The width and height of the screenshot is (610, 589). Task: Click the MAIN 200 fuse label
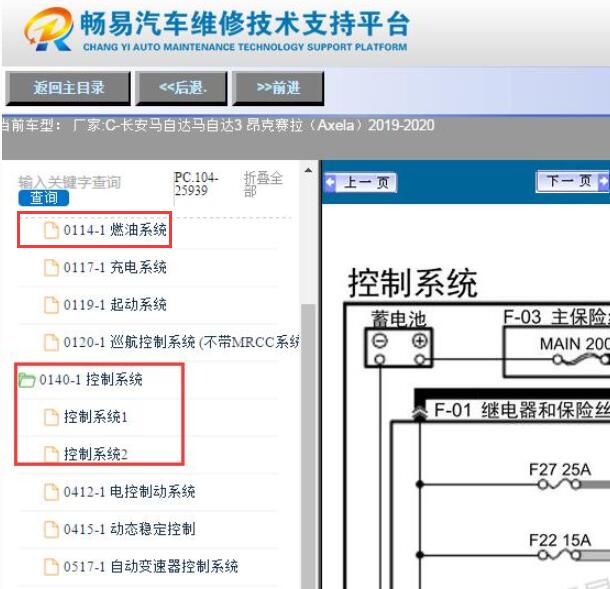click(x=574, y=344)
